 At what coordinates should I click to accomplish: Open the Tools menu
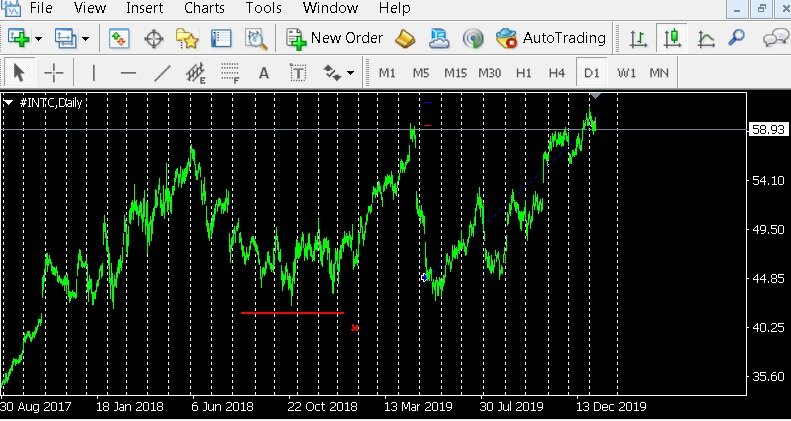(x=263, y=8)
